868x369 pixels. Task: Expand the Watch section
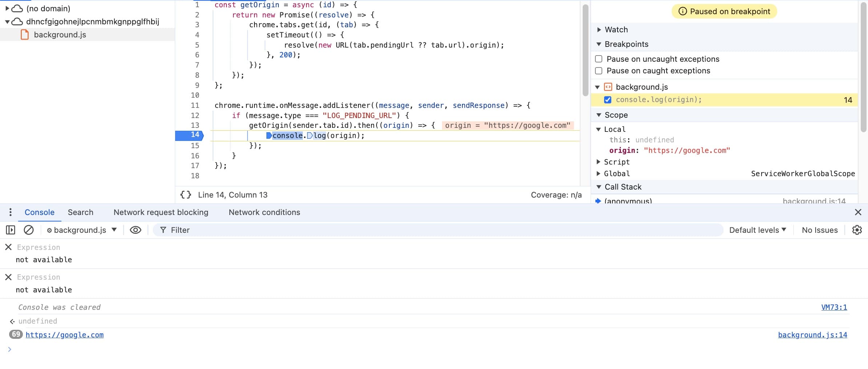pyautogui.click(x=599, y=30)
